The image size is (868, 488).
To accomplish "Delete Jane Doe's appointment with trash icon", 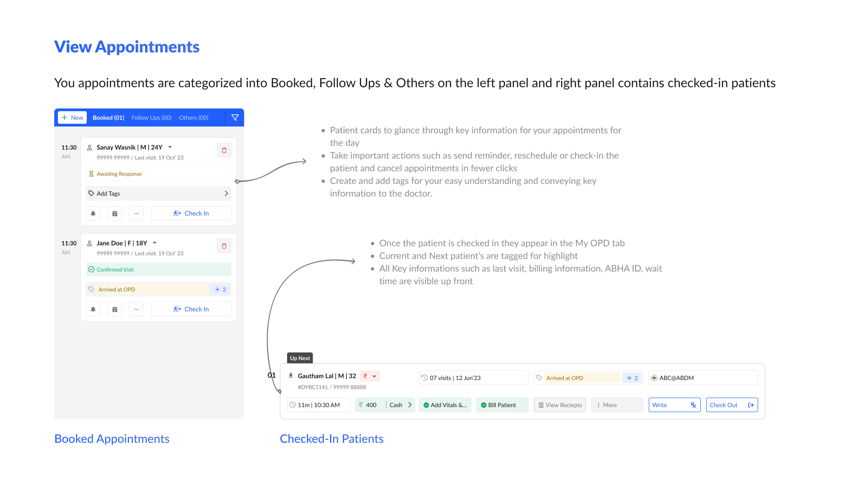I will (x=224, y=246).
